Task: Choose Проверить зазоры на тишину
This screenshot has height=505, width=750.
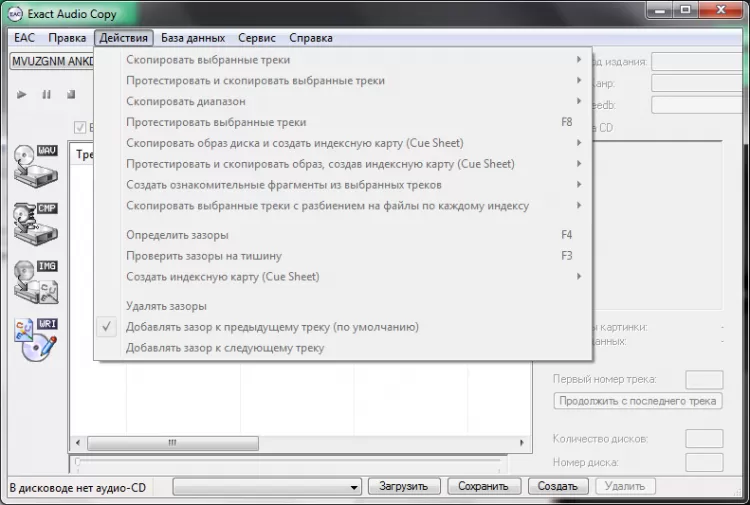Action: coord(343,256)
